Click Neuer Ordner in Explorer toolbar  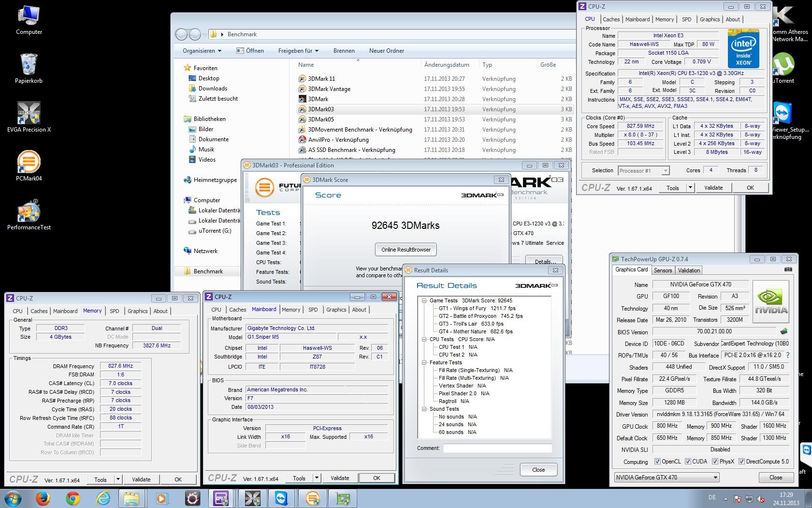click(387, 51)
